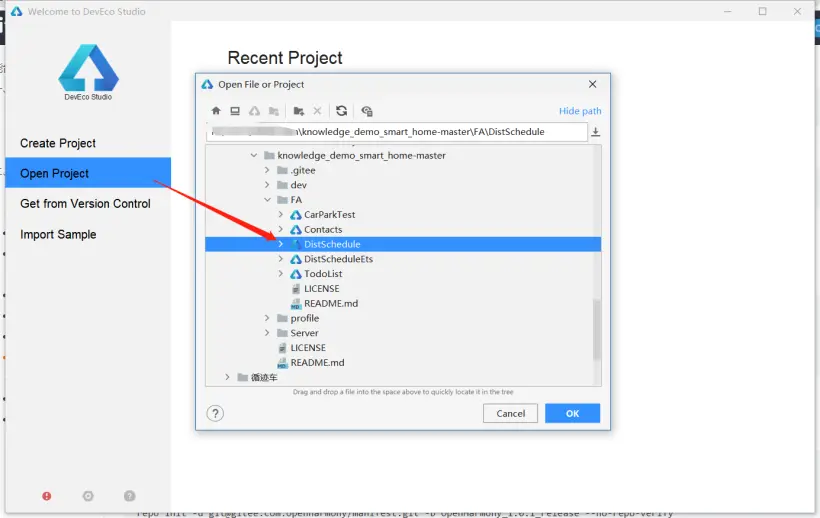This screenshot has height=518, width=820.
Task: Select the profile folder name
Action: click(x=305, y=318)
